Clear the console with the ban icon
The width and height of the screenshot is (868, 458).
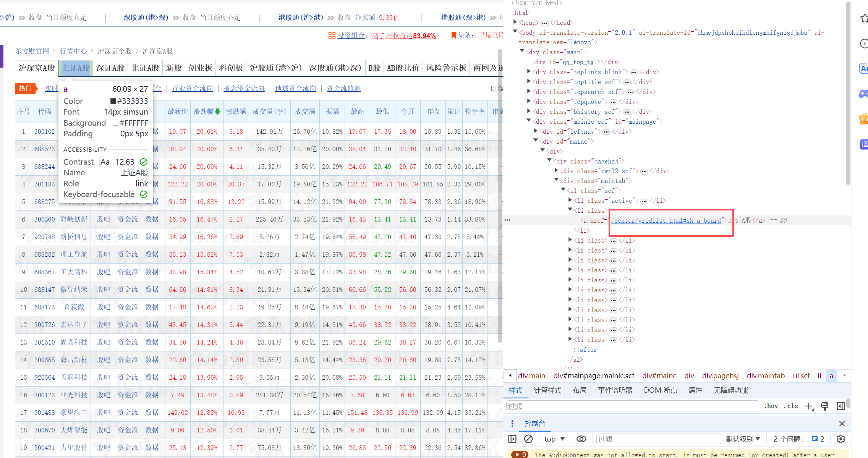tap(528, 439)
